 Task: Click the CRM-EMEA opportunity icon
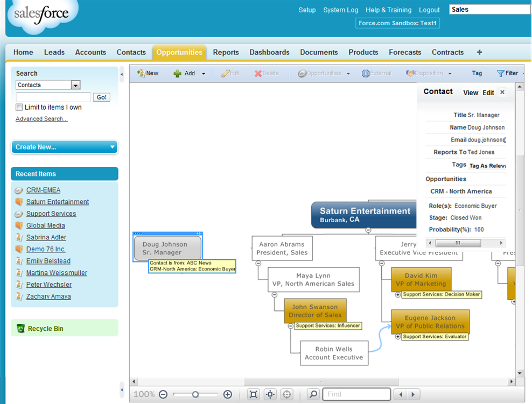[19, 190]
